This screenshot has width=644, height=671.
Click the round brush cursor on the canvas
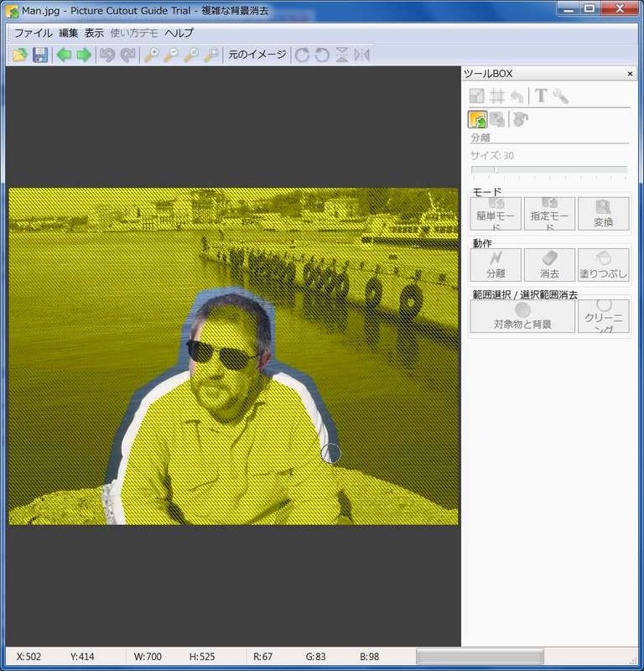(330, 453)
